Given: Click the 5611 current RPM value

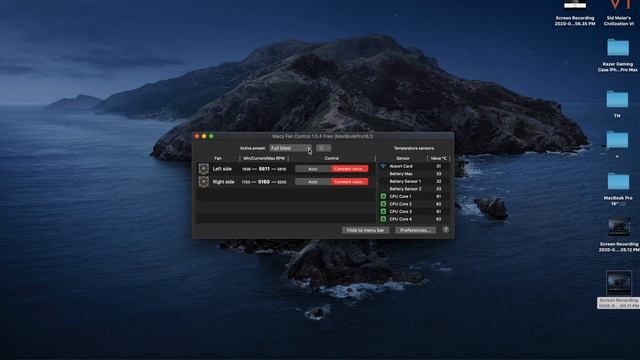Looking at the screenshot, I should [x=264, y=169].
